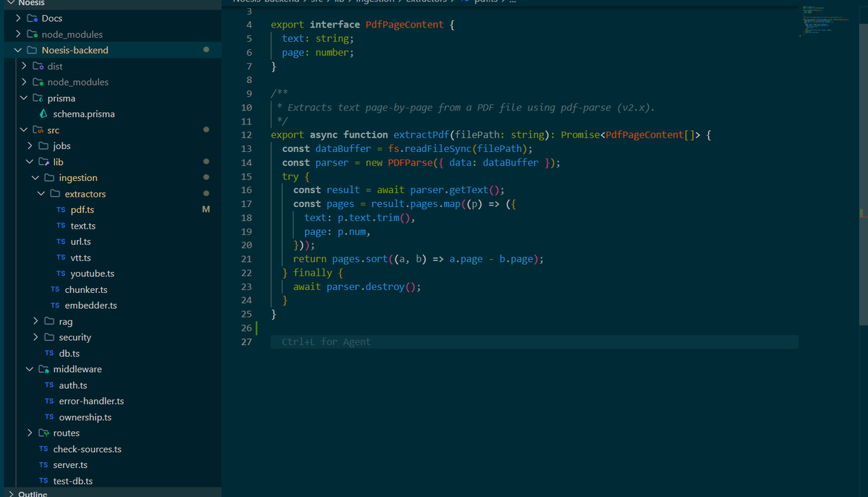Click the Noesis-backend folder icon
The width and height of the screenshot is (868, 497).
(x=32, y=50)
